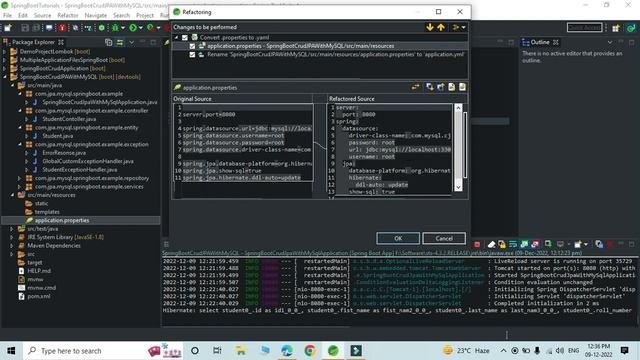Image resolution: width=640 pixels, height=360 pixels.
Task: Click Collapse All in Package Explorer
Action: pos(109,42)
